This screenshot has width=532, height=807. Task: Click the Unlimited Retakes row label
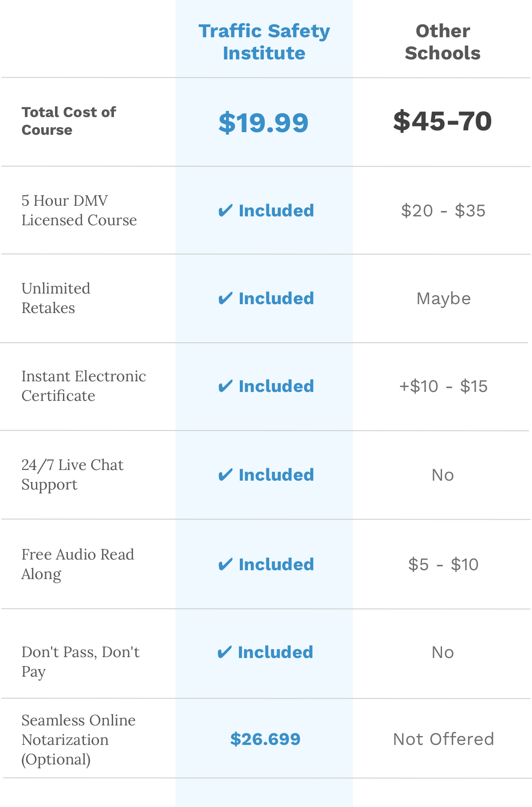click(56, 298)
